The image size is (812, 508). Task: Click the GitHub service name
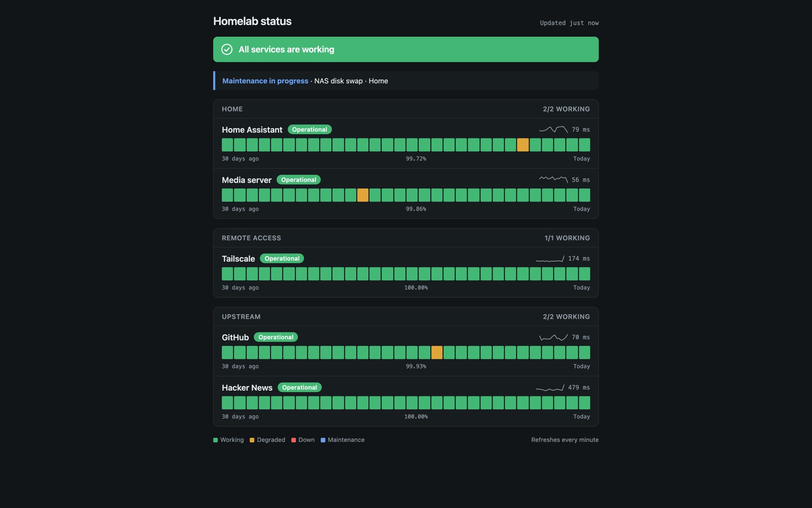235,337
